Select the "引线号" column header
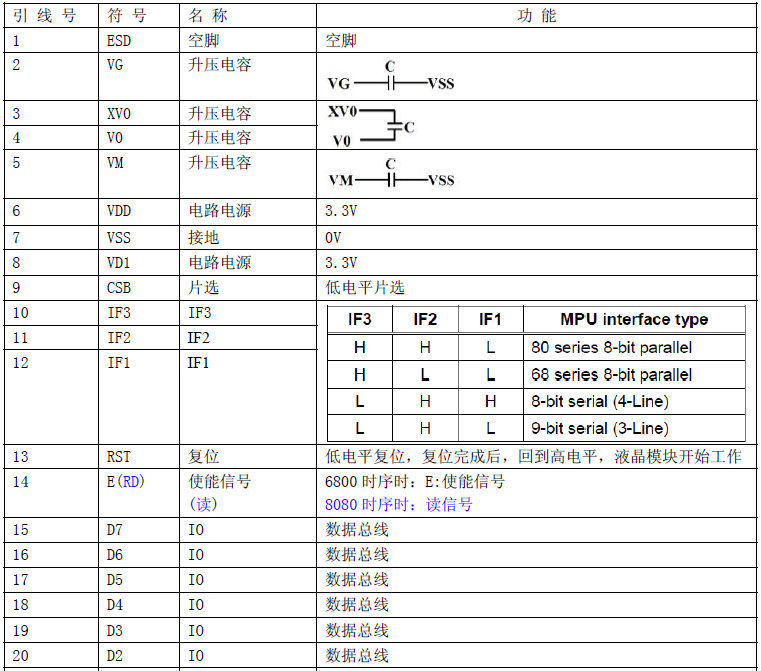 click(44, 16)
